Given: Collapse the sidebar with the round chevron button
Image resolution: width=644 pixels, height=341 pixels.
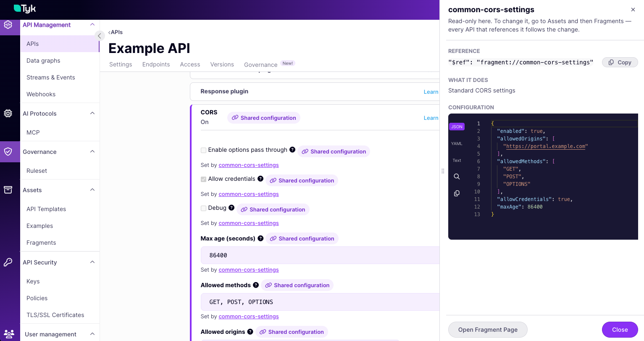Looking at the screenshot, I should pos(100,36).
